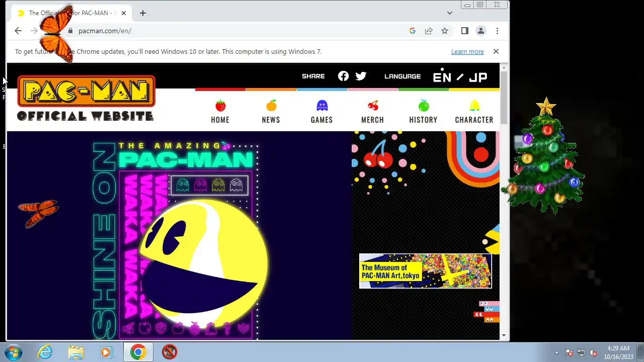Share this page via the share icon
The height and width of the screenshot is (362, 644).
(429, 31)
